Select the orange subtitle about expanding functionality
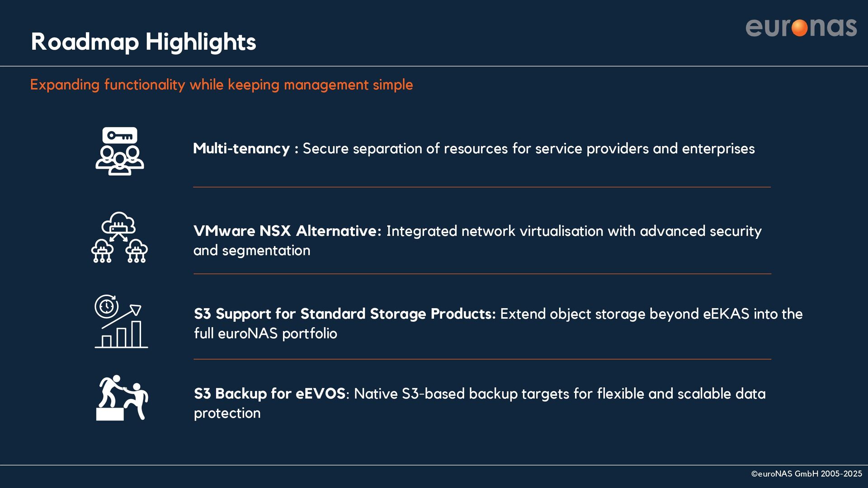The image size is (868, 488). (x=222, y=85)
